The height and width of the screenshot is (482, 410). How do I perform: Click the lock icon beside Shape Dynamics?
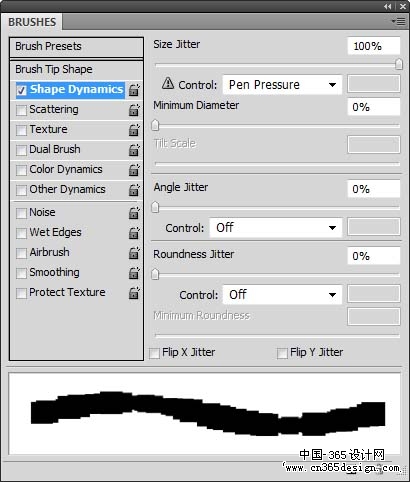[x=134, y=90]
